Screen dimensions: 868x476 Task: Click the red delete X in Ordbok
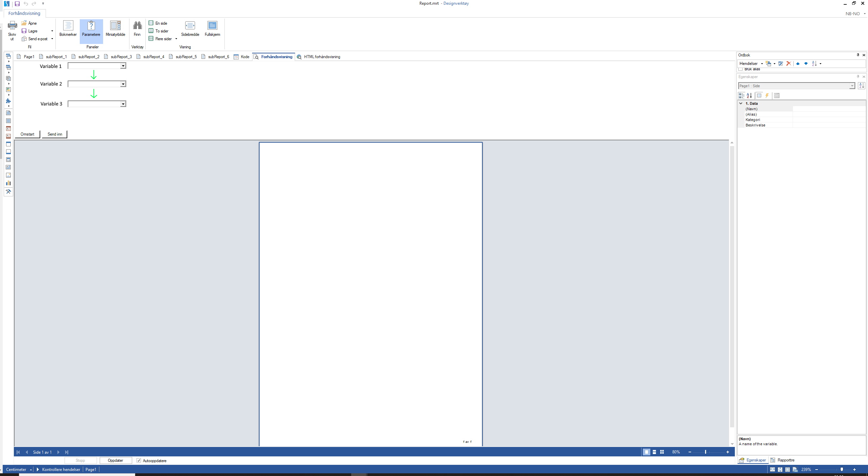(789, 64)
